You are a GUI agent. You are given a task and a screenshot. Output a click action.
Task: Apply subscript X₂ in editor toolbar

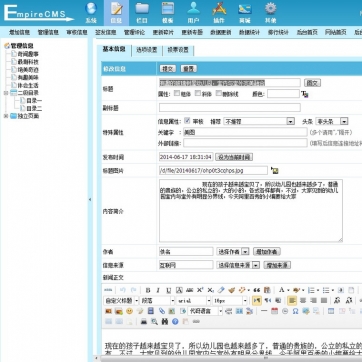(x=210, y=290)
